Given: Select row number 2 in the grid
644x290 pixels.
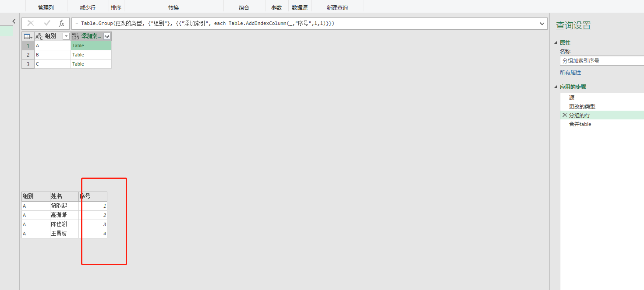Looking at the screenshot, I should pos(28,55).
